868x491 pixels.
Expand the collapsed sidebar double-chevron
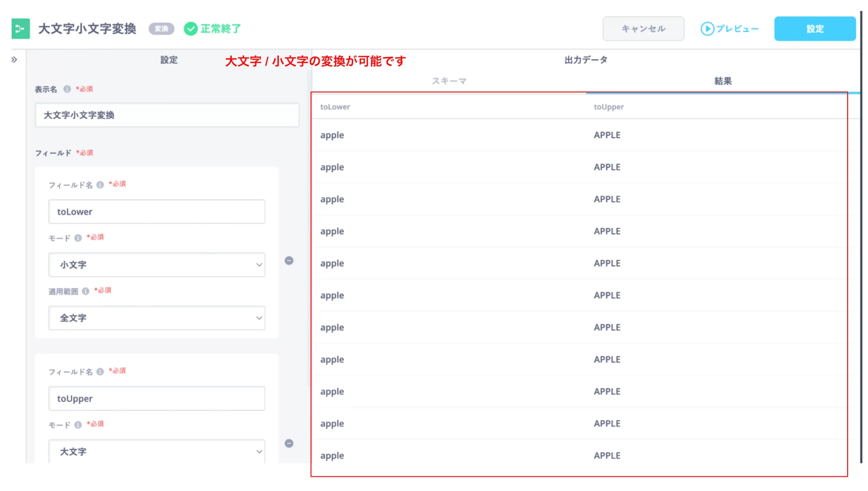pyautogui.click(x=14, y=60)
